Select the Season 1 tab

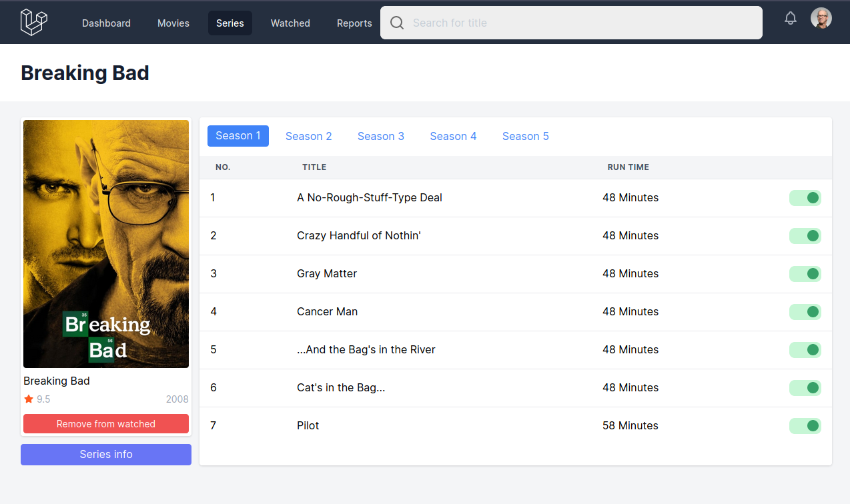point(238,136)
